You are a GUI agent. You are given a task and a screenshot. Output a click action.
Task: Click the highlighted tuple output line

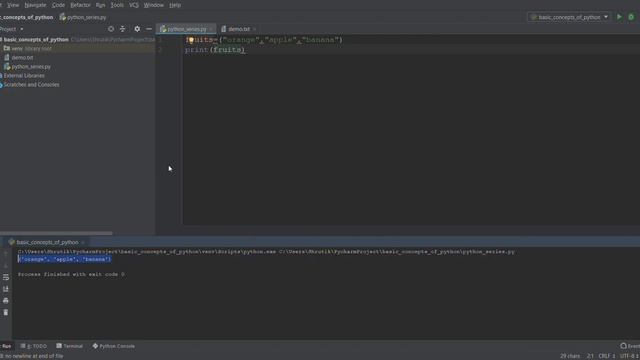click(x=64, y=259)
